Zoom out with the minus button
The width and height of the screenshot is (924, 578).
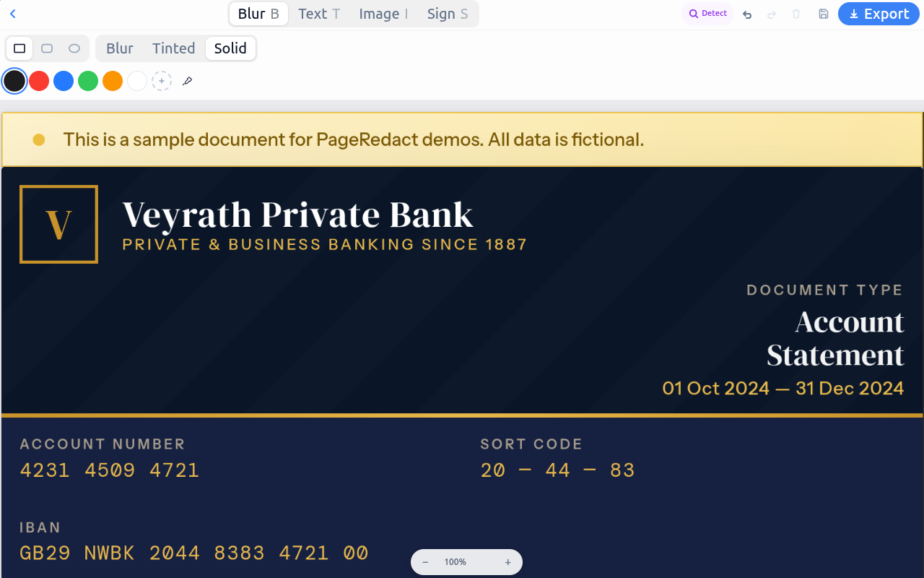(x=425, y=562)
